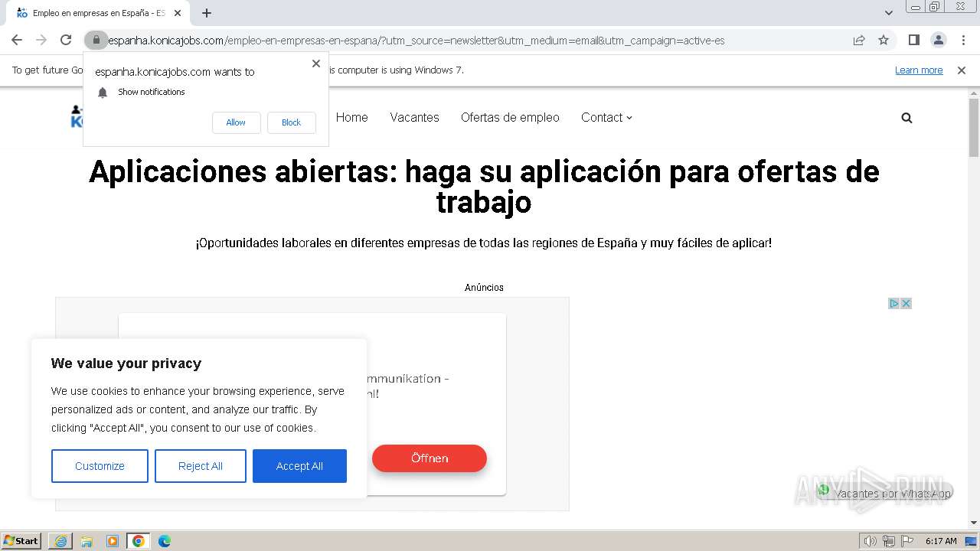Open Windows Media Player taskbar icon
980x551 pixels.
click(113, 541)
